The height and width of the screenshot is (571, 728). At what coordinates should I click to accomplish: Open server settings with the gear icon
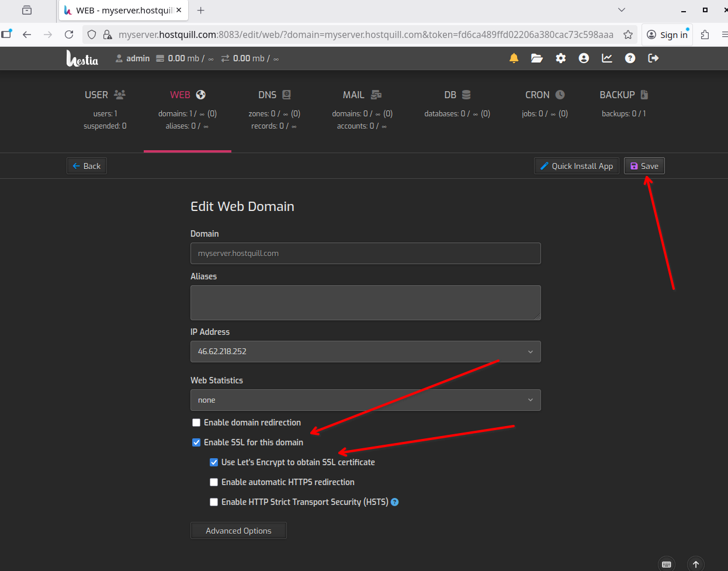click(x=560, y=58)
